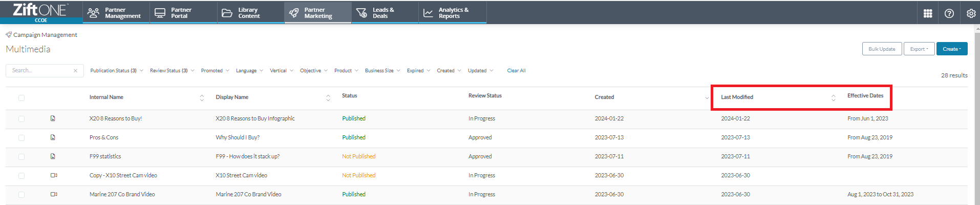The image size is (980, 205).
Task: Toggle the select-all checkbox in the table header
Action: tap(22, 98)
